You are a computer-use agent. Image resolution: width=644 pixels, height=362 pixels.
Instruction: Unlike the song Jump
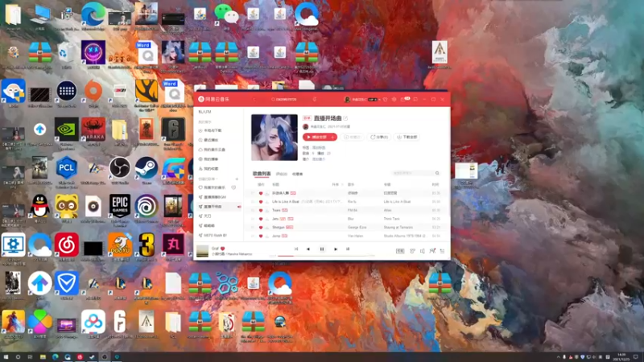tap(260, 236)
